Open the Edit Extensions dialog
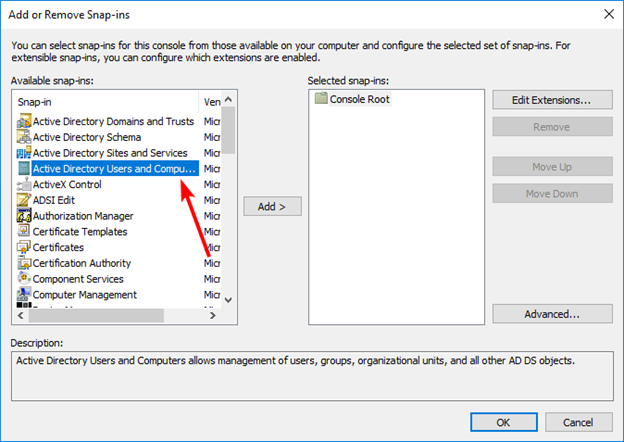The height and width of the screenshot is (442, 624). [552, 100]
